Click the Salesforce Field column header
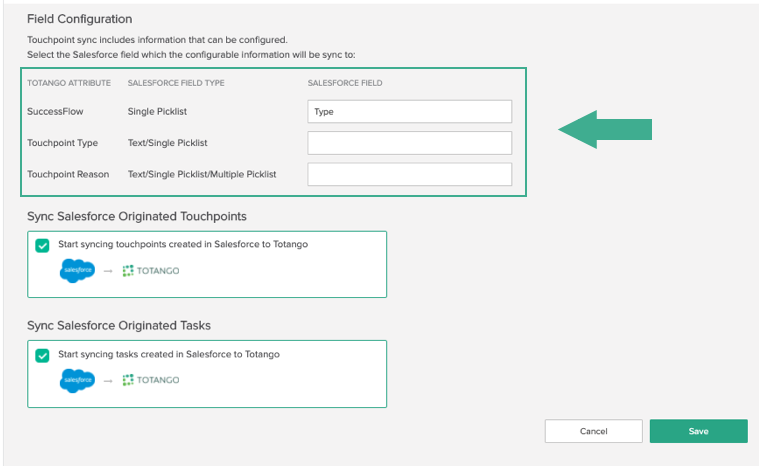This screenshot has height=466, width=759. (345, 83)
